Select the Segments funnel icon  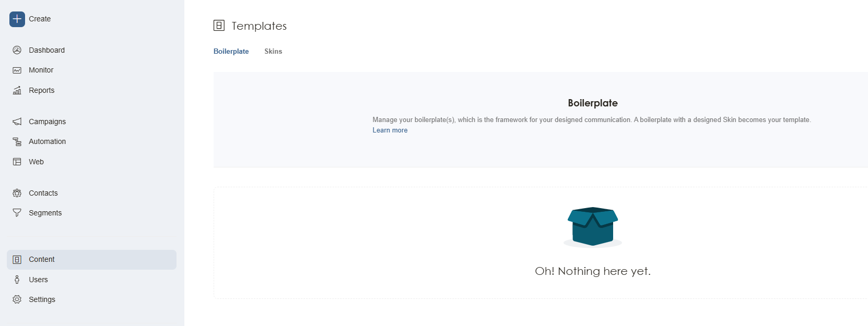(x=17, y=213)
